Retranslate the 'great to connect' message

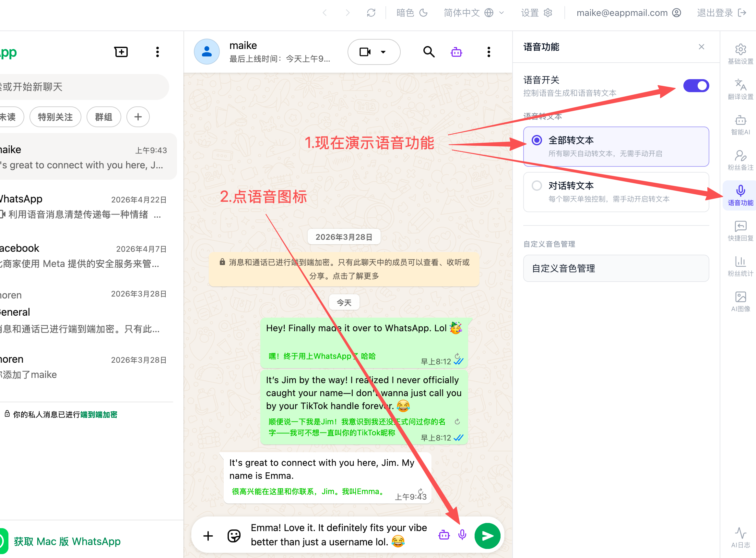coord(420,491)
